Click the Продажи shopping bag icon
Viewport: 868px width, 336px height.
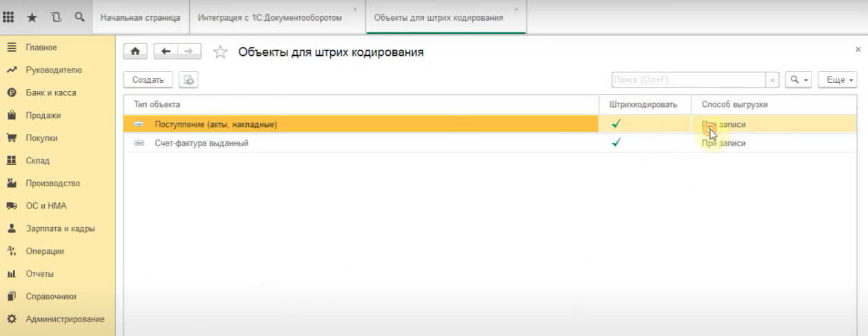pyautogui.click(x=11, y=115)
